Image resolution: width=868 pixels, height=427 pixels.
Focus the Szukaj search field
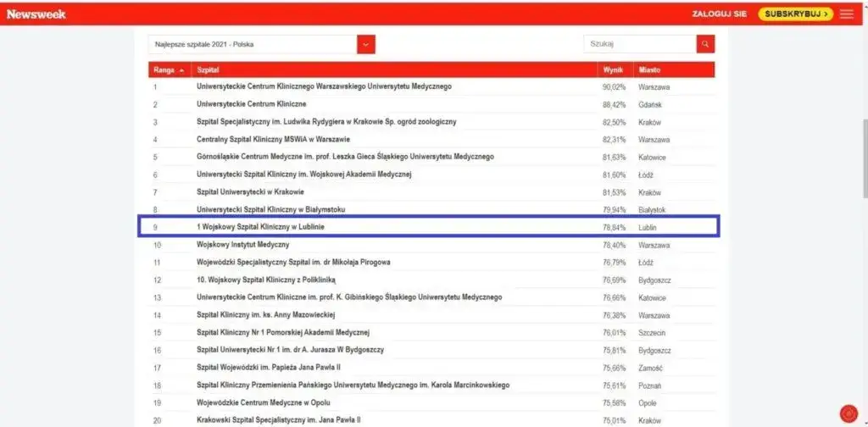tap(640, 44)
